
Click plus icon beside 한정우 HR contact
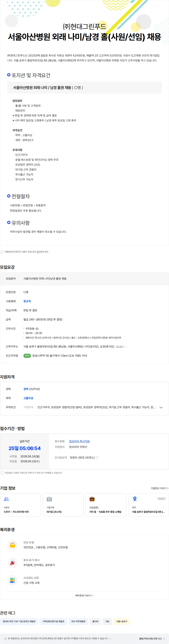[x=97, y=457]
